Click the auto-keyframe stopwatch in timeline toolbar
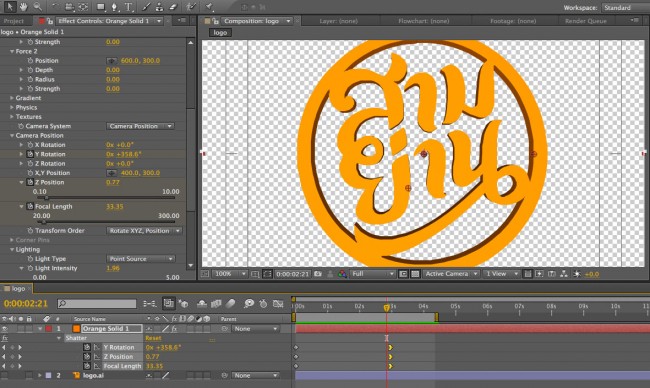The image size is (650, 388). point(263,304)
